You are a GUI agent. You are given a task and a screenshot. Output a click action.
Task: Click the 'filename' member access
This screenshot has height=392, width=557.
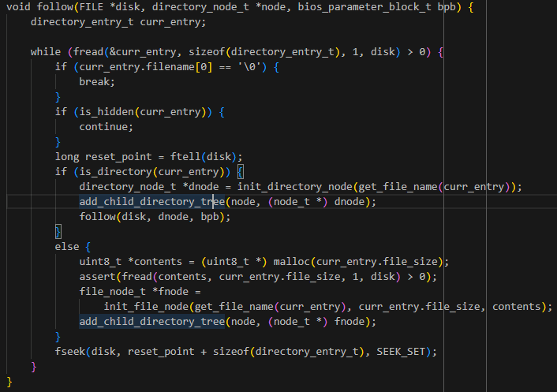tap(170, 67)
